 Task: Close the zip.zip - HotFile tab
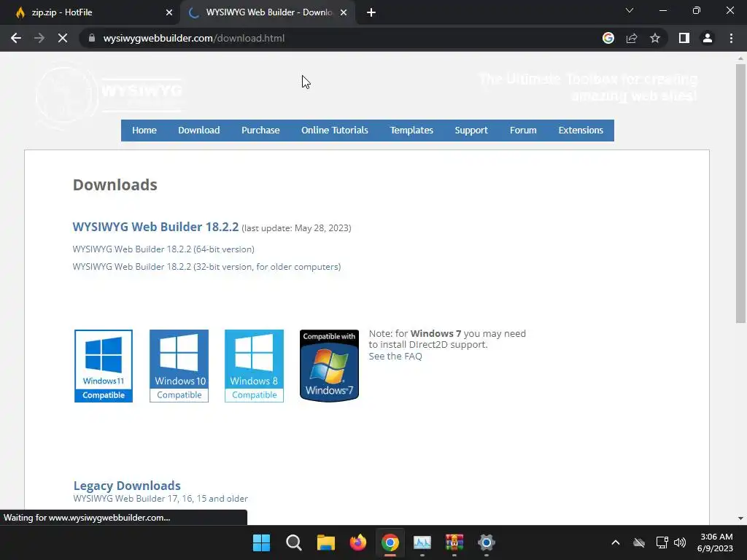[169, 12]
